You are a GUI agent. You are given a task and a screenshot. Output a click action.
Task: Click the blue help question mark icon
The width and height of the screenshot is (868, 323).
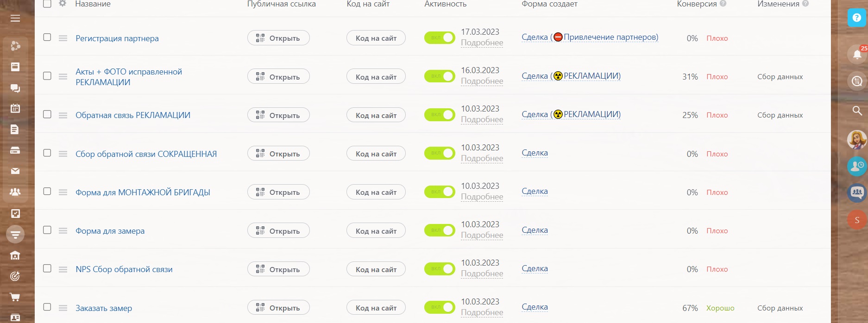[x=857, y=18]
